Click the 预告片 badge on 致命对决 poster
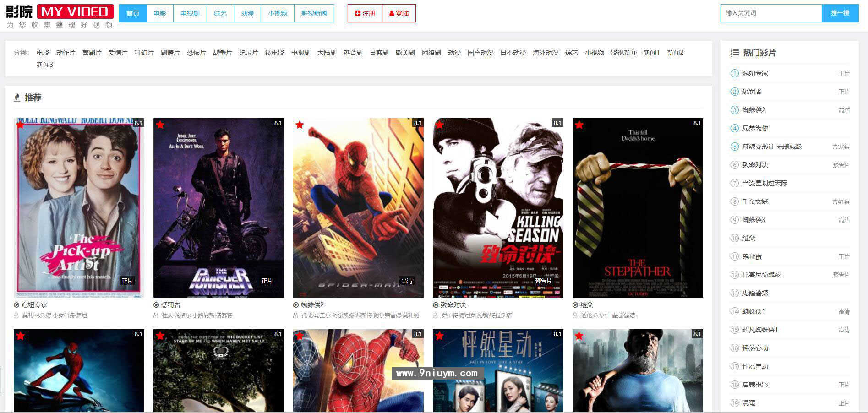The image size is (868, 413). point(543,281)
